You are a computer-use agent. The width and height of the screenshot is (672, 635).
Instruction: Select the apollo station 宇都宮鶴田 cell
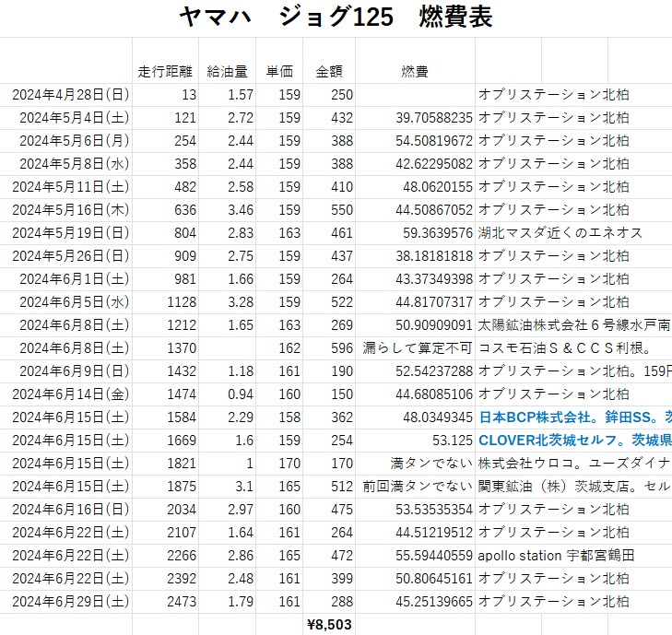pos(556,556)
